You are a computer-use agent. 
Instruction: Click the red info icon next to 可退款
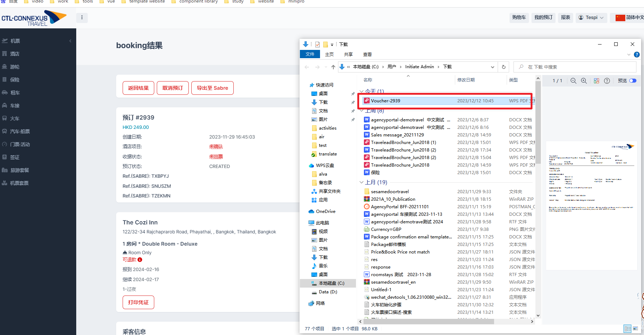[140, 260]
